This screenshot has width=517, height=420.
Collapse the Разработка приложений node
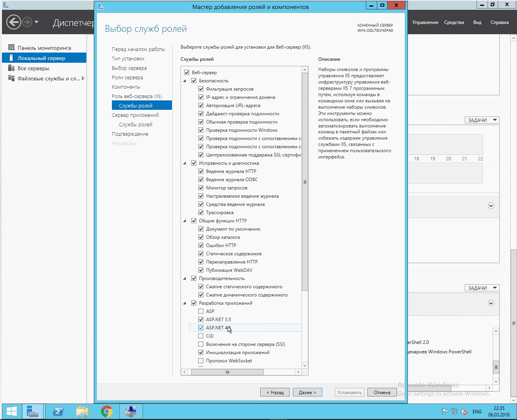(185, 303)
